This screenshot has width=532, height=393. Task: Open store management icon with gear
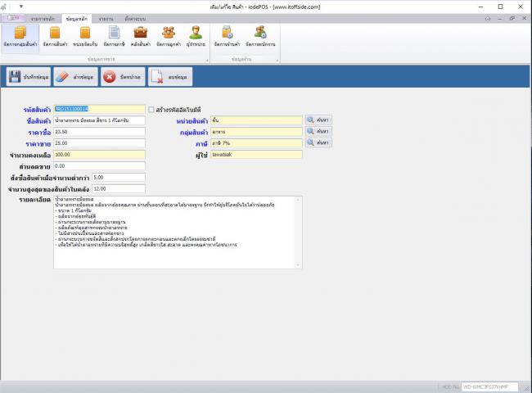(x=227, y=37)
